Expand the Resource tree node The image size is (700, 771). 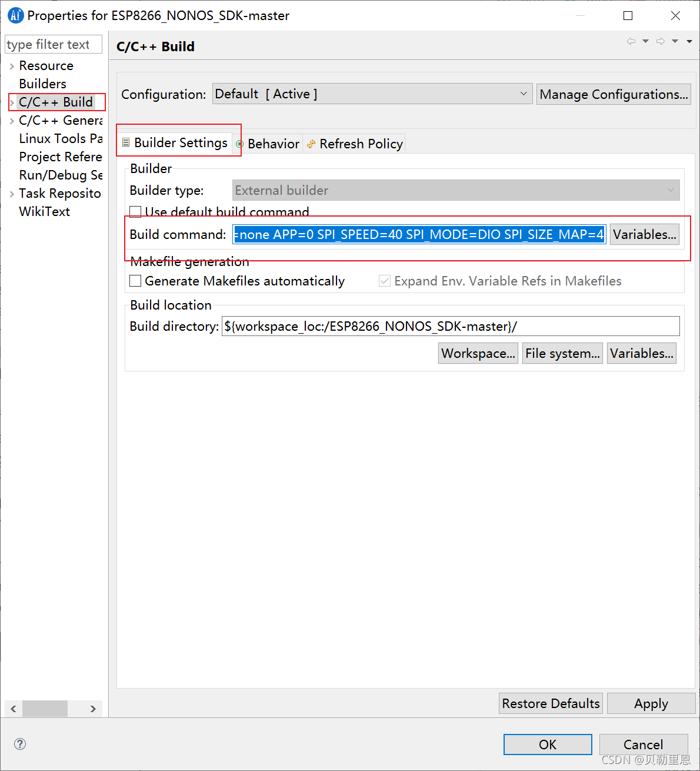point(12,66)
